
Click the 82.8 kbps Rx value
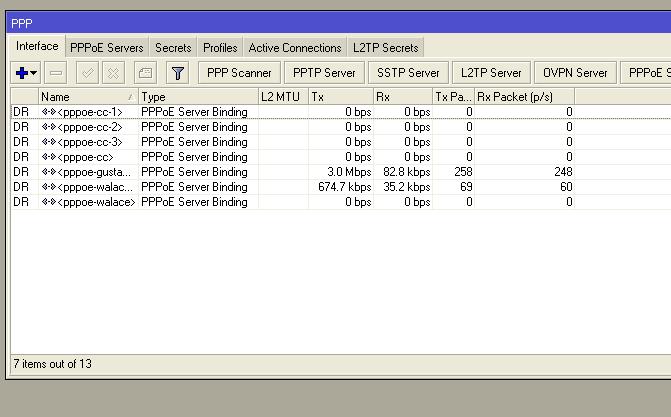pyautogui.click(x=407, y=172)
